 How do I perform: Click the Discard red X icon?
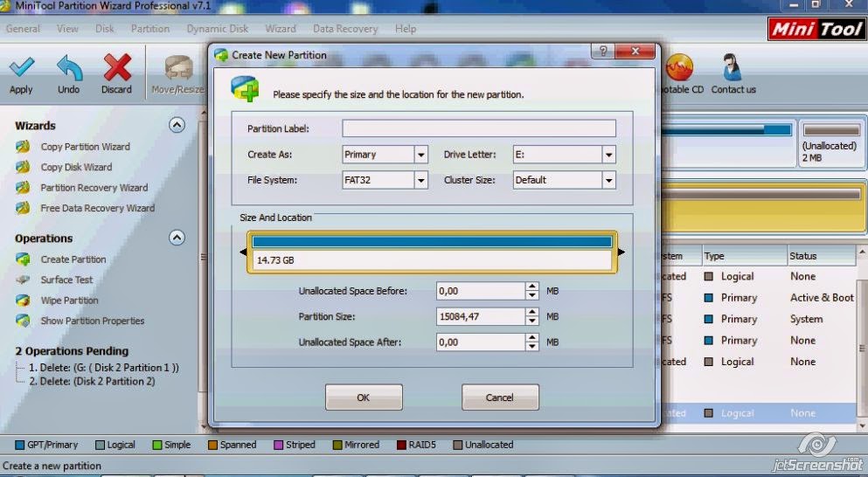click(117, 67)
